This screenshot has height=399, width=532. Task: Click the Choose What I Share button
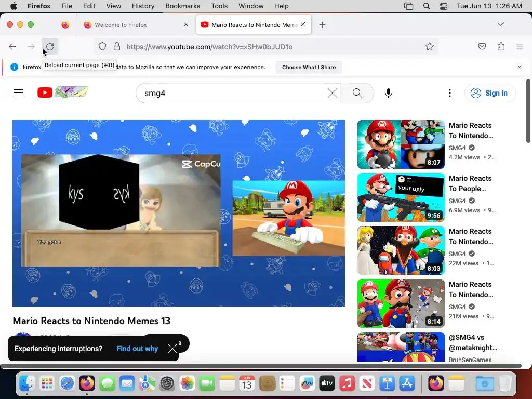point(309,67)
